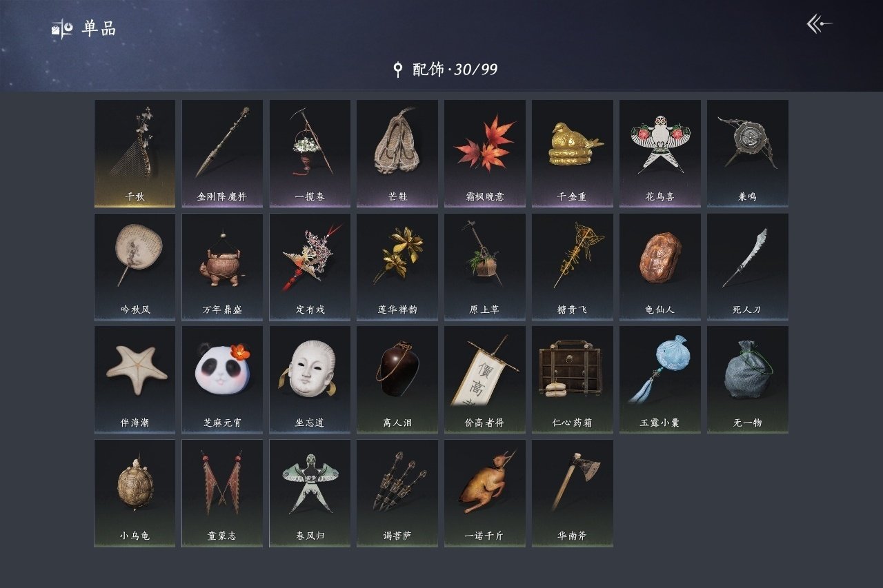This screenshot has height=588, width=883.
Task: Choose the 霜枫晚意 maple leaf accessory
Action: click(485, 154)
